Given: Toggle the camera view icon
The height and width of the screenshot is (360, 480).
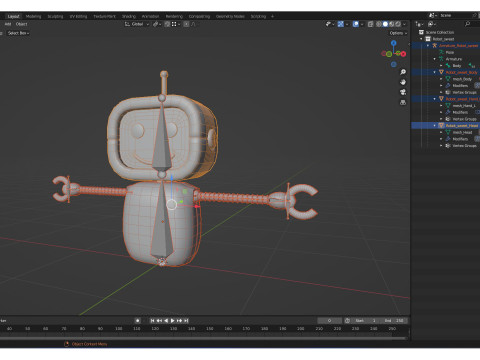Looking at the screenshot, I should coord(403,92).
